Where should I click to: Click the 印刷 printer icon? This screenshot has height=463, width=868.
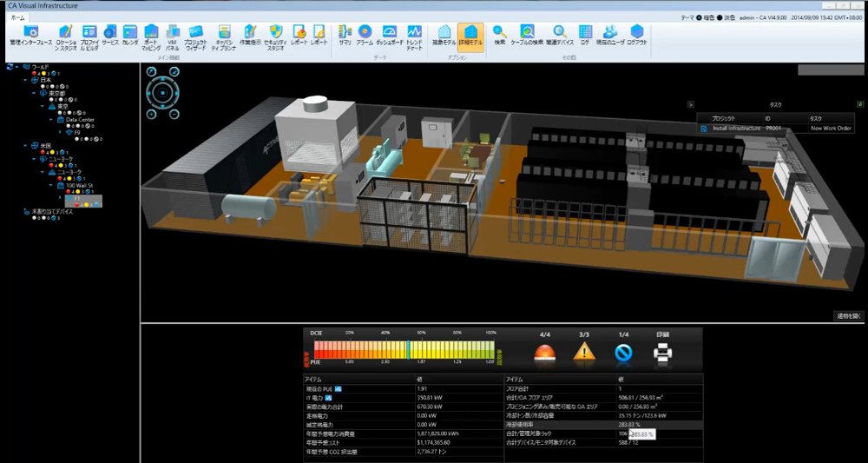pyautogui.click(x=662, y=353)
